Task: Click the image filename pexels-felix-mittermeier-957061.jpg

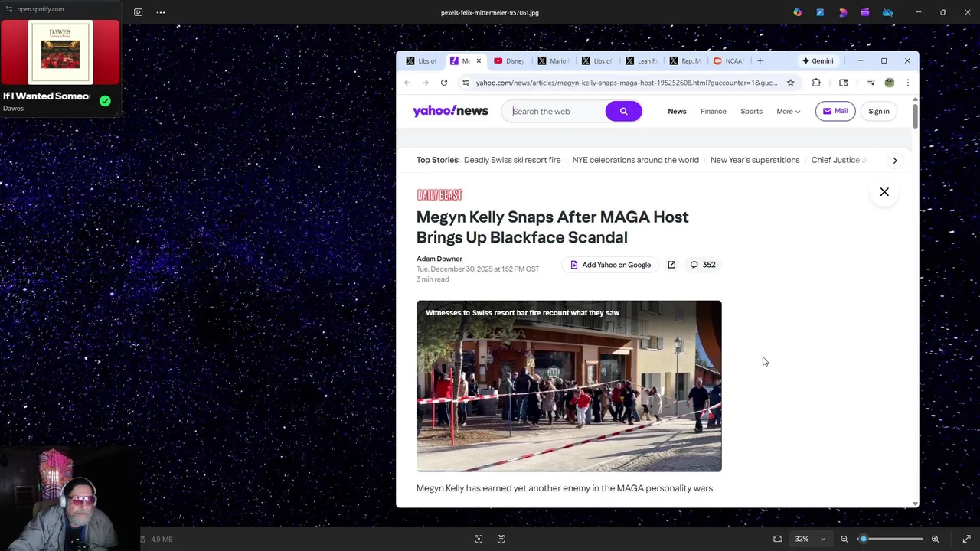Action: coord(490,13)
